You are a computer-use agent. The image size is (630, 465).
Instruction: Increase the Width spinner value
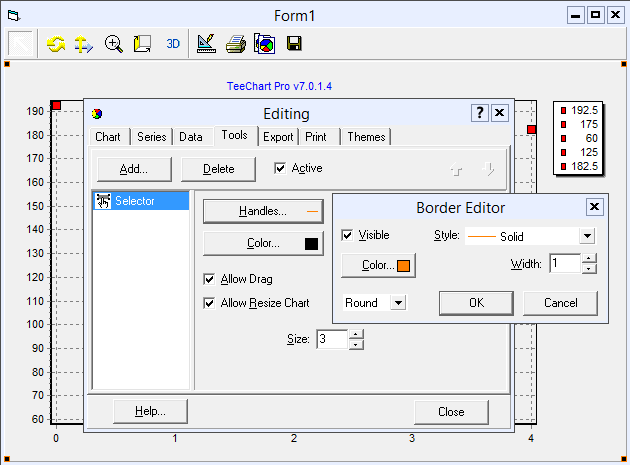(589, 258)
